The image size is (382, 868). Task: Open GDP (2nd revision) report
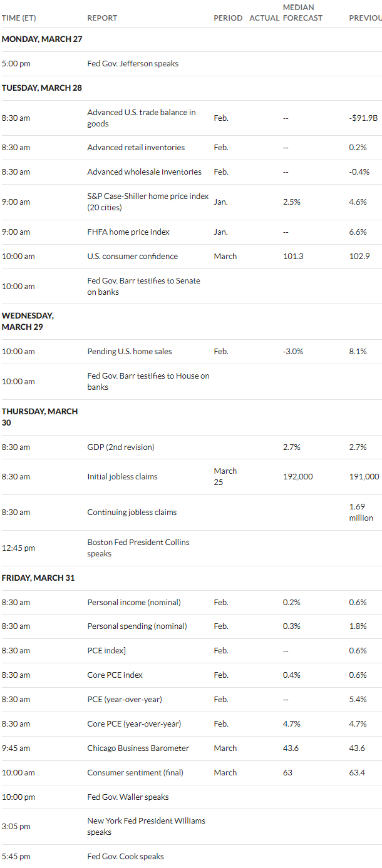121,447
